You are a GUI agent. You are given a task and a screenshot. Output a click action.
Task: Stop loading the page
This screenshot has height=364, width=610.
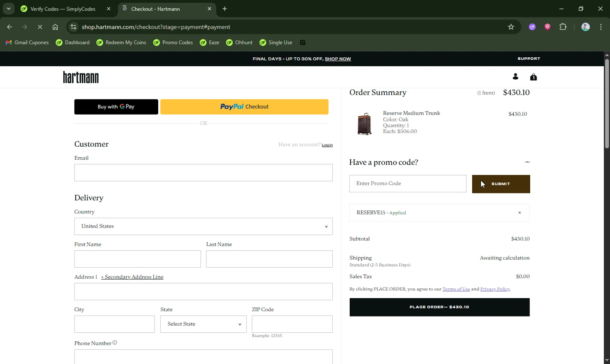tap(40, 27)
